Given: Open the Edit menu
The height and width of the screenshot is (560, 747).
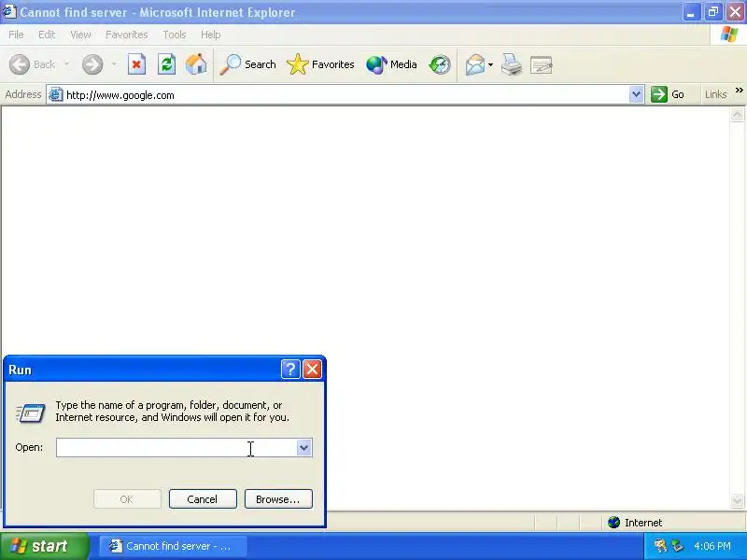Looking at the screenshot, I should point(47,35).
